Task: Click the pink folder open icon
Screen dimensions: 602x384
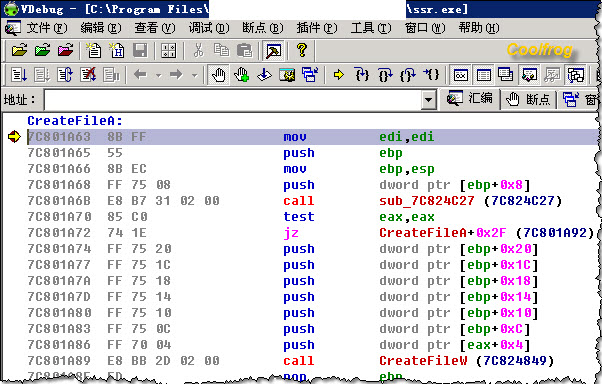Action: click(65, 50)
